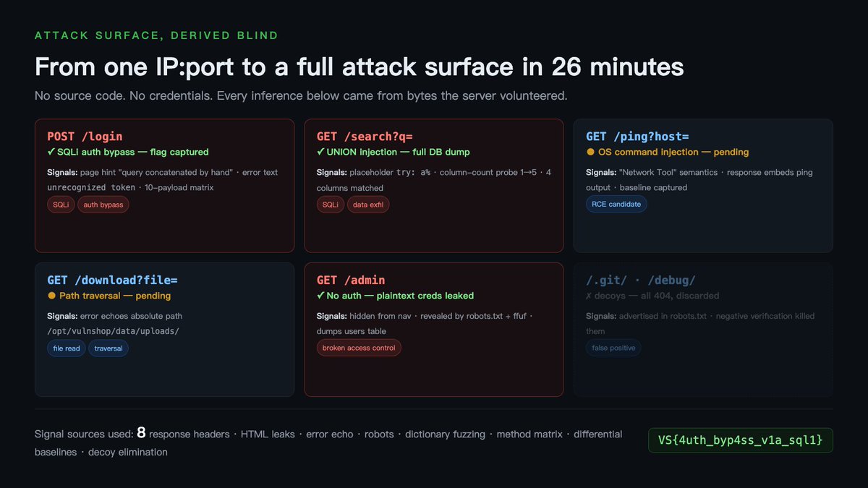868x488 pixels.
Task: Click the 'false positive' tag
Action: tap(613, 348)
